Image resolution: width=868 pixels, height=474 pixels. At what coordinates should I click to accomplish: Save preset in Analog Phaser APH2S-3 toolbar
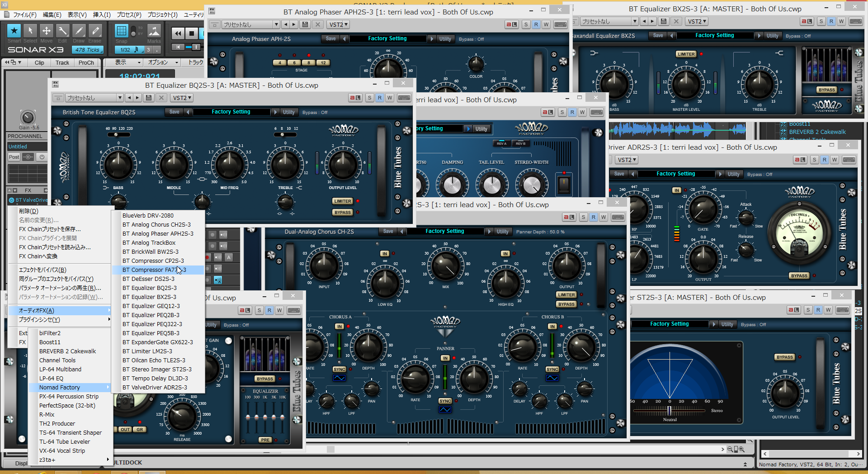tap(305, 24)
